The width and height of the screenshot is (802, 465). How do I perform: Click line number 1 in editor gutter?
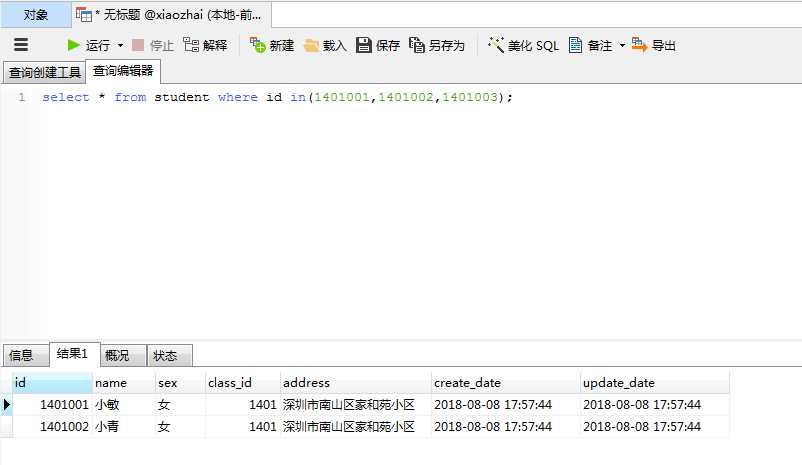click(22, 97)
